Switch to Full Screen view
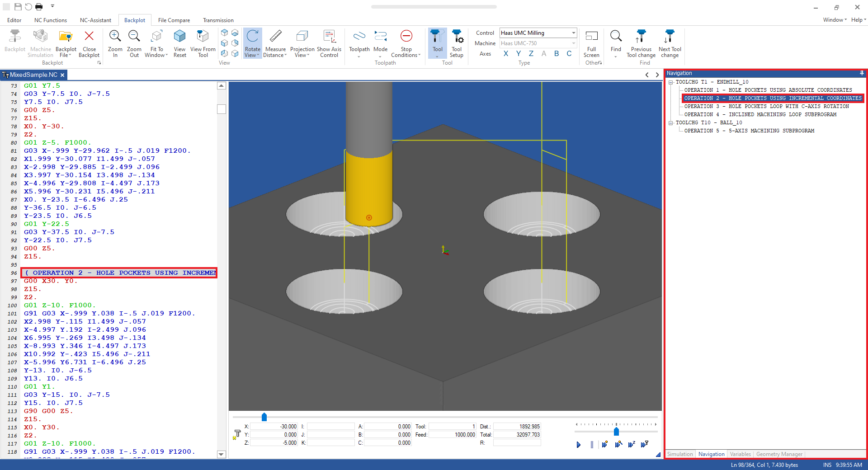Screen dimensions: 868x470 tap(591, 43)
